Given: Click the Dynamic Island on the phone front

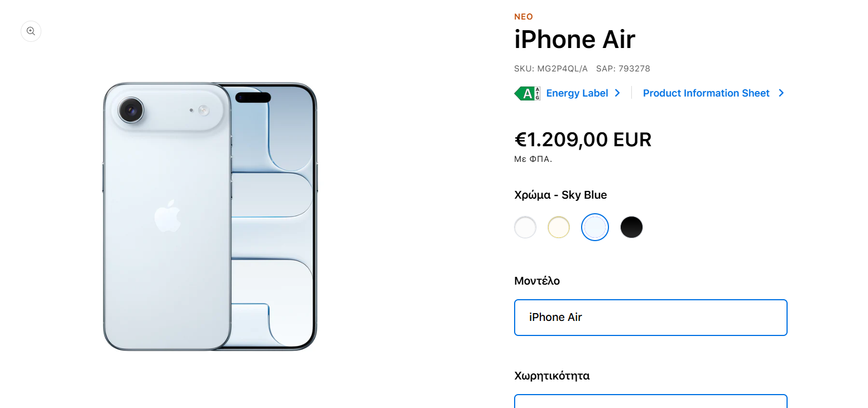Looking at the screenshot, I should [x=253, y=98].
